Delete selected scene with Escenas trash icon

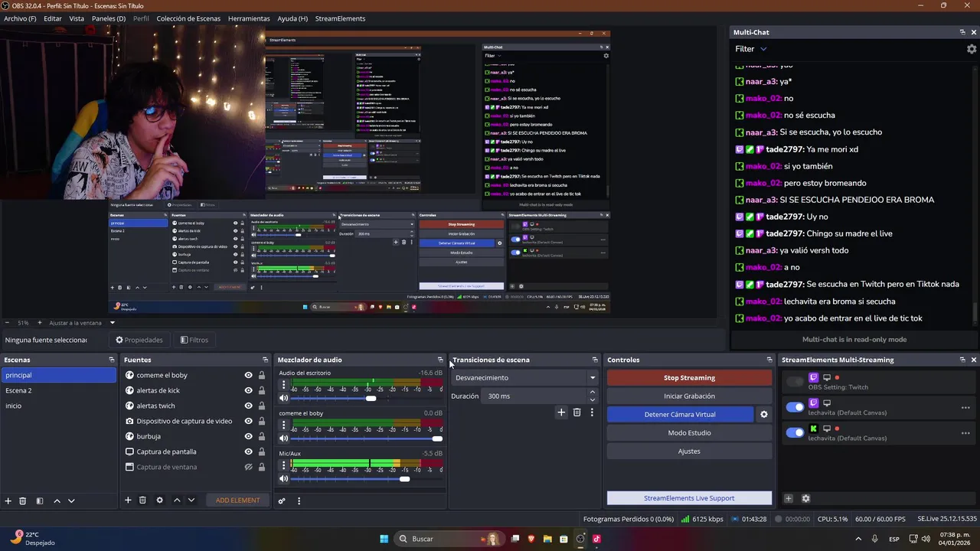[x=23, y=500]
